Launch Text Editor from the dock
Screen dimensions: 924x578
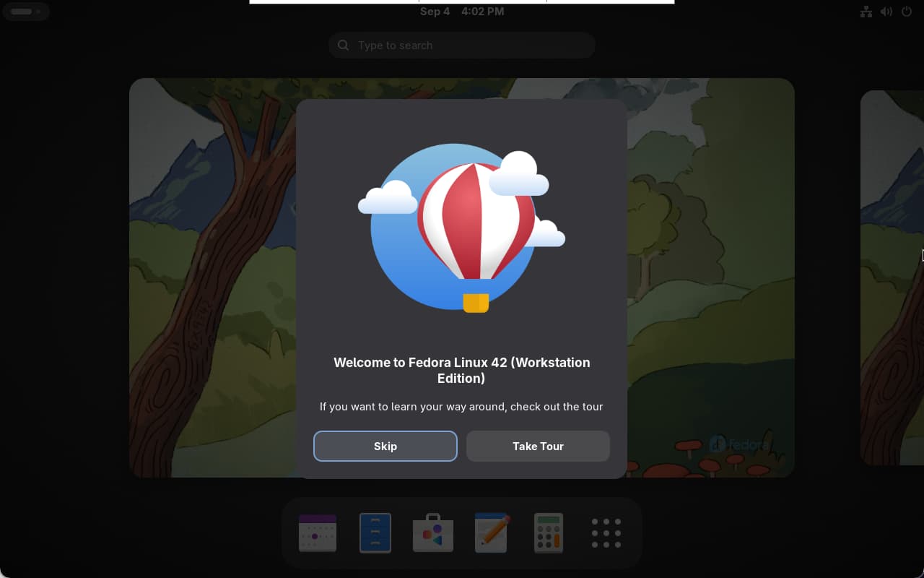click(491, 533)
